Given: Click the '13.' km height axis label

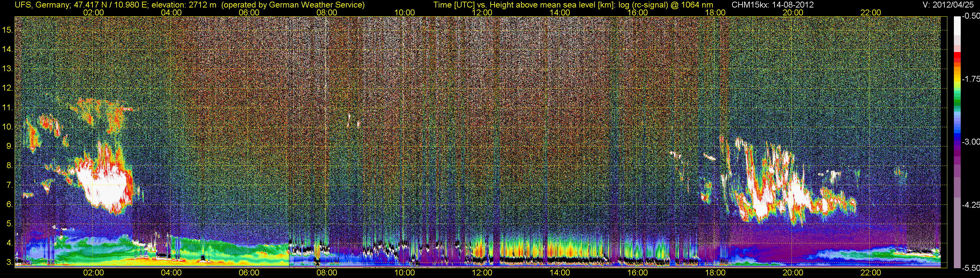Looking at the screenshot, I should 7,69.
